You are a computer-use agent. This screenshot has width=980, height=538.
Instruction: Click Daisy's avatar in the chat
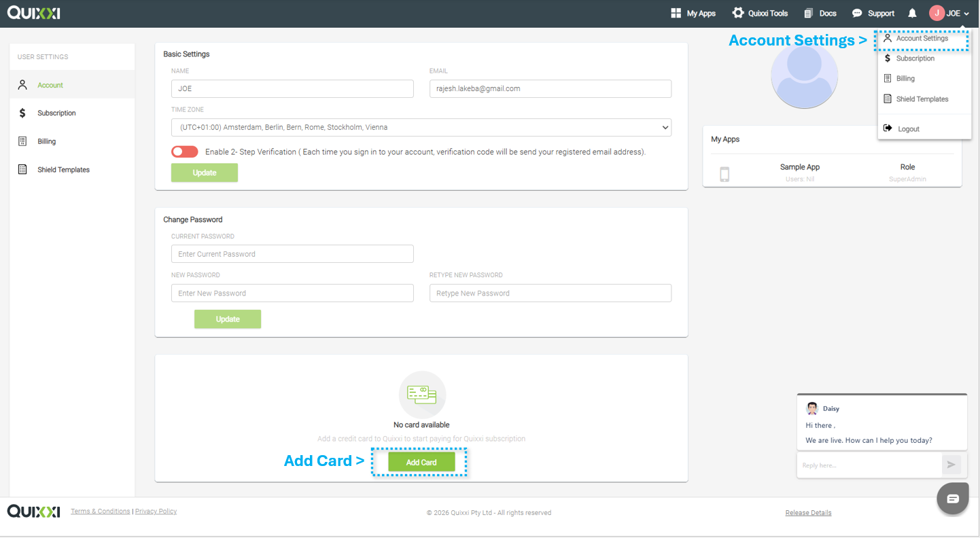point(812,408)
